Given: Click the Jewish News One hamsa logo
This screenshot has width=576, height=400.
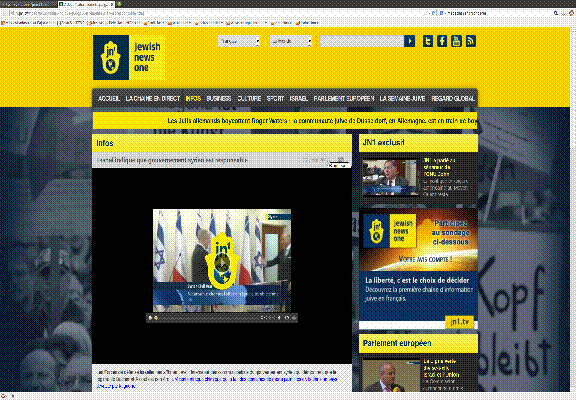Looking at the screenshot, I should 111,58.
